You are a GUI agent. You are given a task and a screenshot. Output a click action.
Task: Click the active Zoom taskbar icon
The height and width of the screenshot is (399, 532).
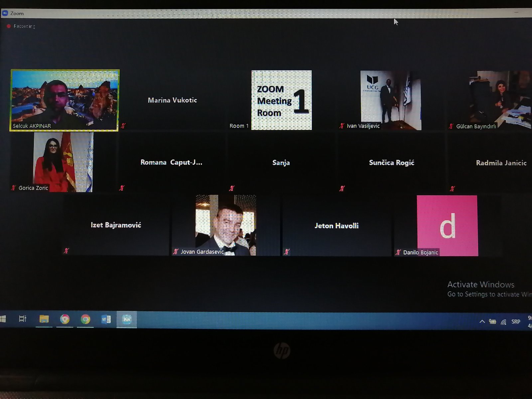(127, 320)
